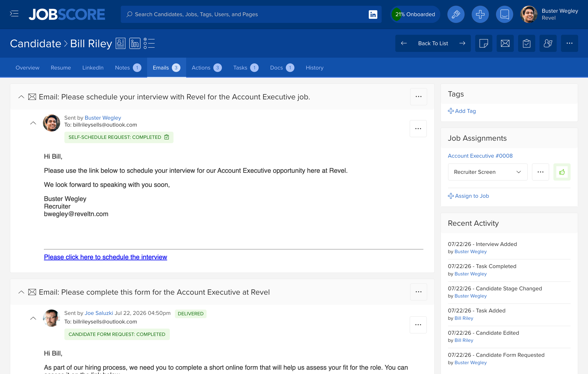Open checklist icon next to Bill Riley
This screenshot has width=588, height=374.
(149, 44)
